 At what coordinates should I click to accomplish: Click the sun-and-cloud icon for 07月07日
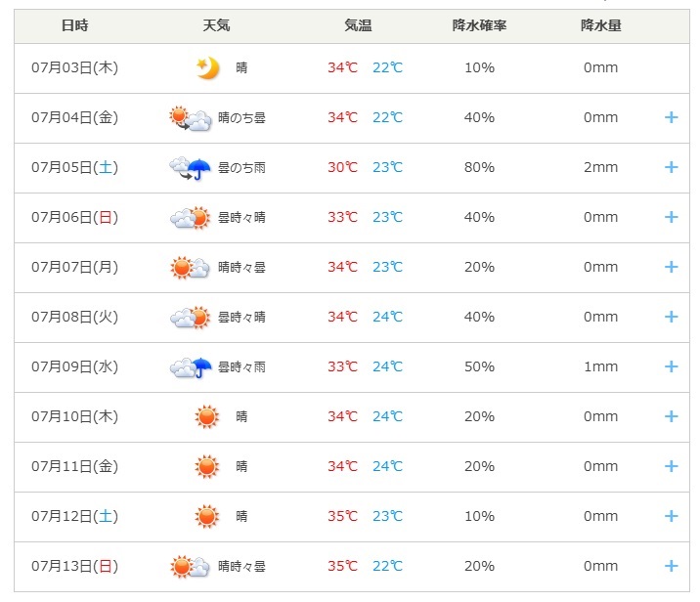(x=191, y=268)
